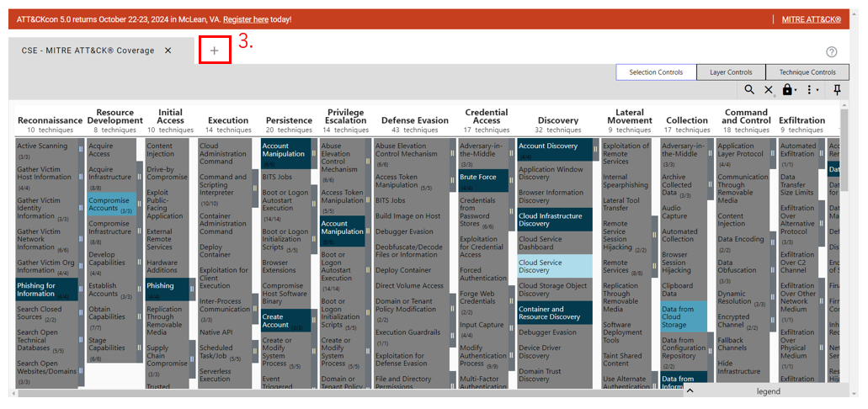Select the blue Data from Cloud Storage cell
The image size is (868, 409).
point(684,316)
